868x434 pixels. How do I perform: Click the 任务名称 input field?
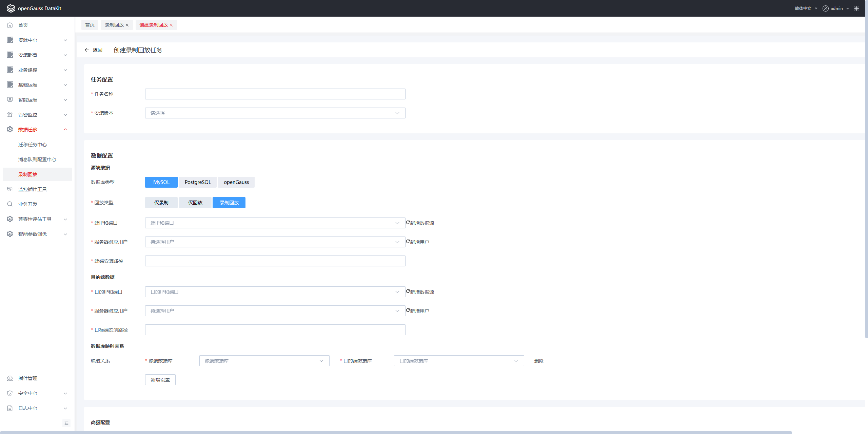pos(275,94)
